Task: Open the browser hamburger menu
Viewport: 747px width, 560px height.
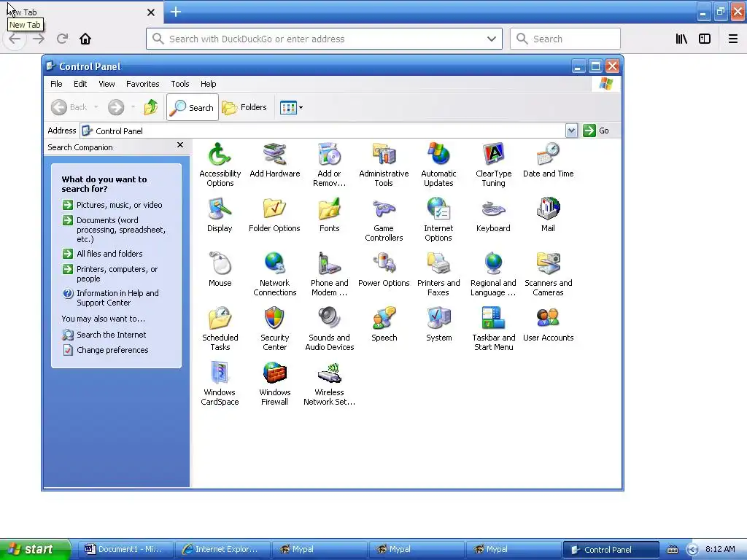Action: [x=733, y=39]
